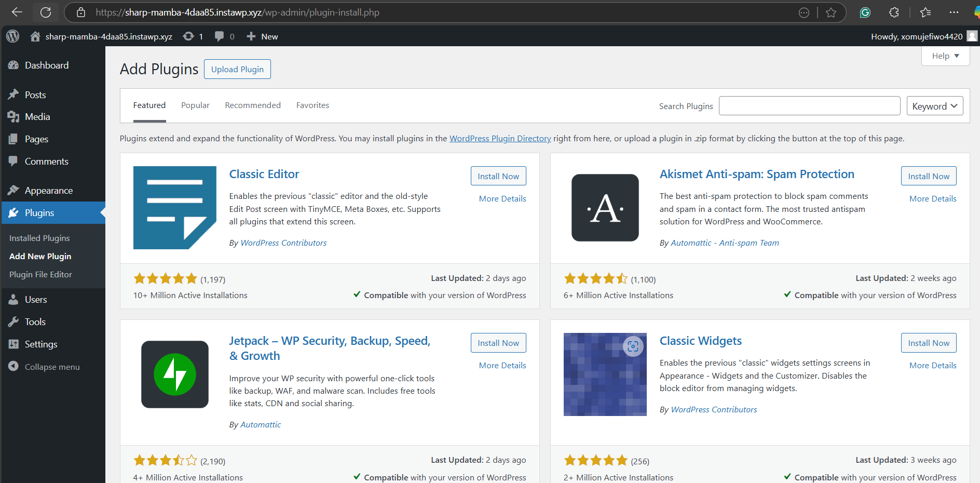Open More Details for Classic Widgets
The height and width of the screenshot is (483, 980).
(x=933, y=366)
